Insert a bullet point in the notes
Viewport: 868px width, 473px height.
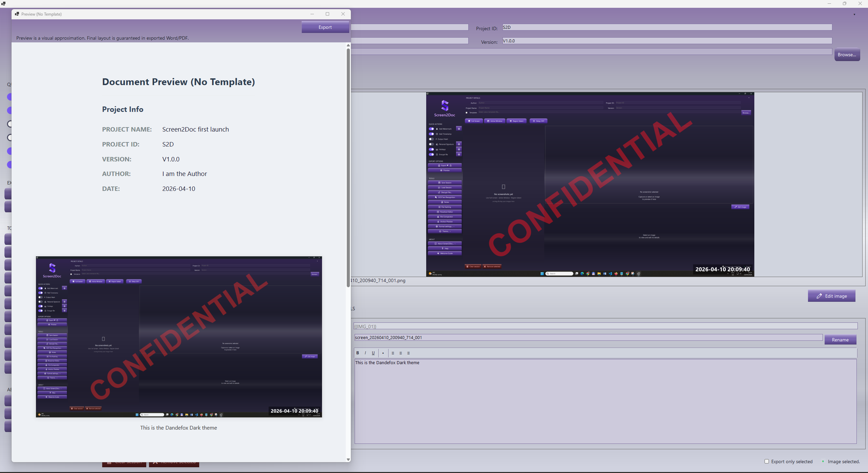pyautogui.click(x=383, y=353)
